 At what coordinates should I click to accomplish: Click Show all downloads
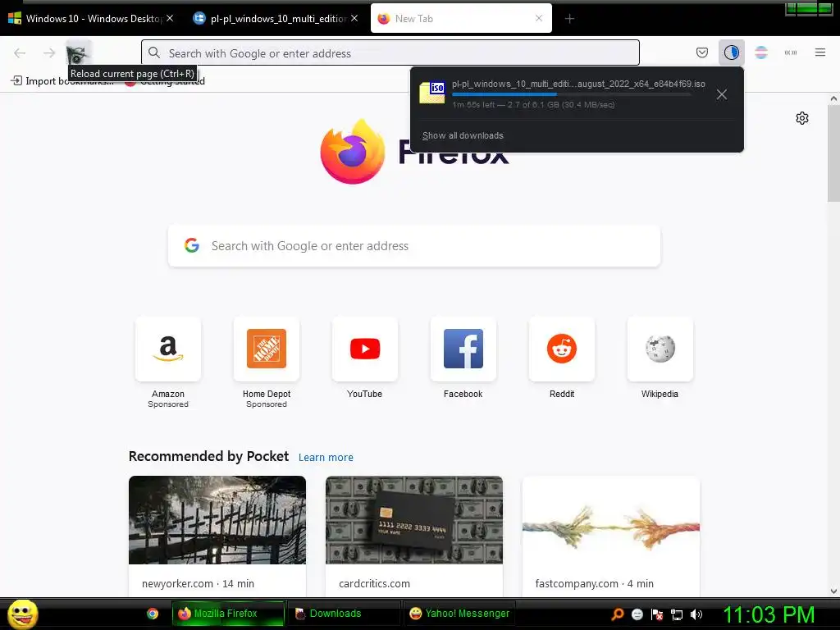coord(463,135)
